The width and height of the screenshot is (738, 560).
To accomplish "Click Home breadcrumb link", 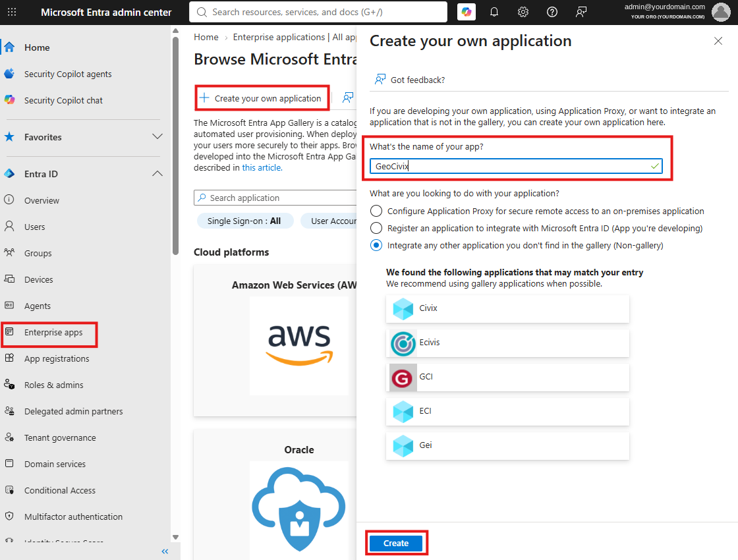I will pyautogui.click(x=206, y=37).
